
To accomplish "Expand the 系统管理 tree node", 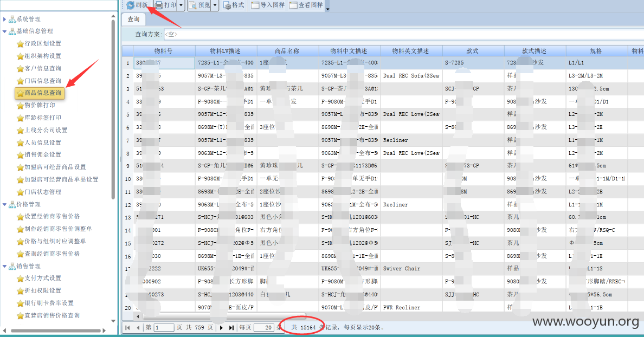I will (x=4, y=19).
